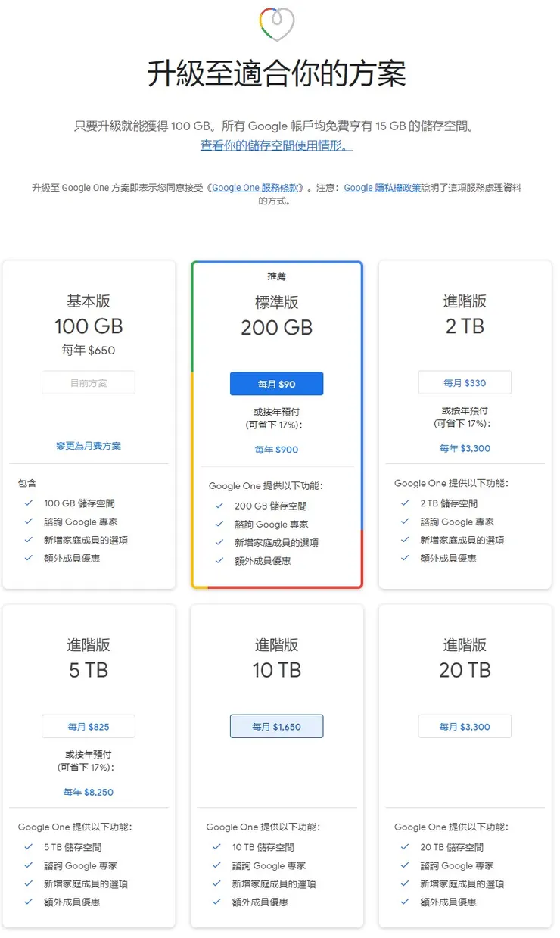Click the 諮詢 Google 專家 checkmark in the 10 TB card

[217, 865]
